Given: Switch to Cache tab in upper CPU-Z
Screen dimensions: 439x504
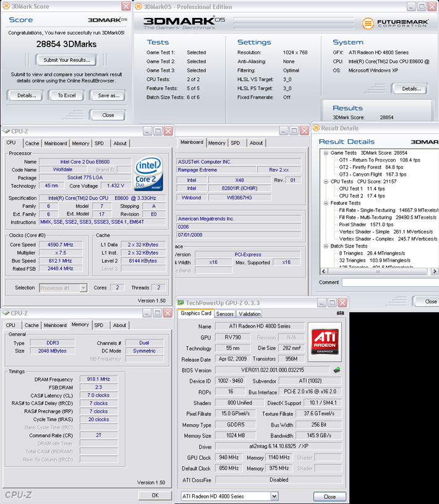Looking at the screenshot, I should (x=32, y=143).
